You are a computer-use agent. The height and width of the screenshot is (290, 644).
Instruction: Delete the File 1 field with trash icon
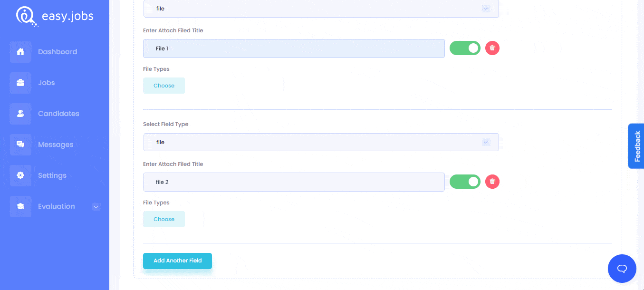coord(492,48)
